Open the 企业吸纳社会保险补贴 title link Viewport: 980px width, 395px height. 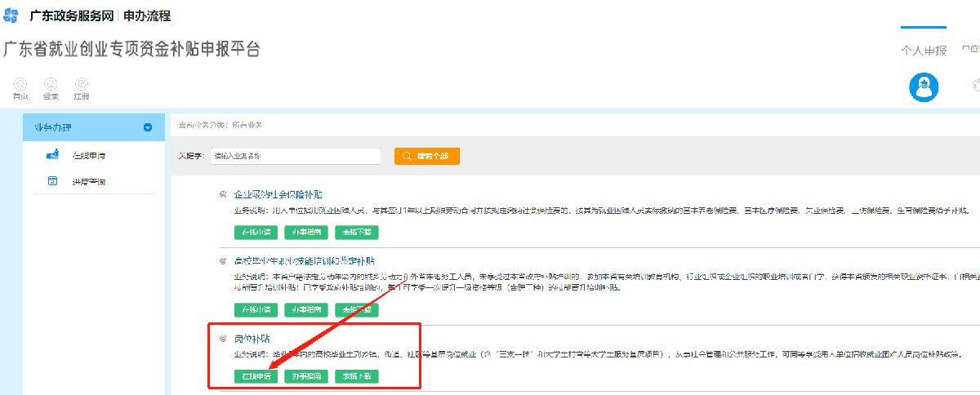pos(278,195)
